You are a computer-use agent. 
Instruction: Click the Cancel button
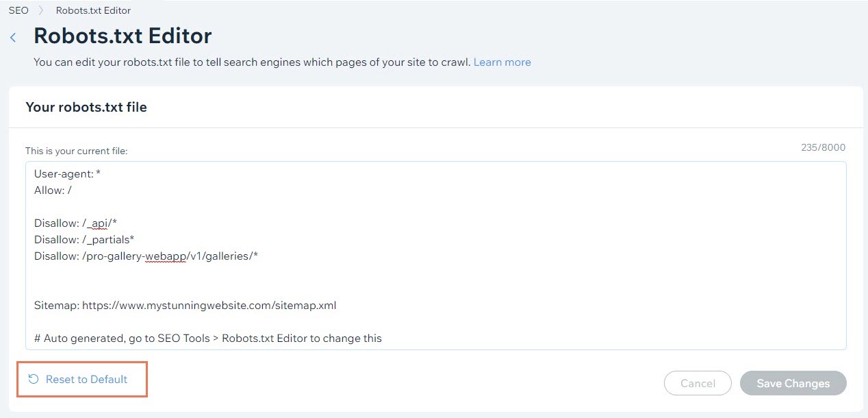tap(698, 384)
